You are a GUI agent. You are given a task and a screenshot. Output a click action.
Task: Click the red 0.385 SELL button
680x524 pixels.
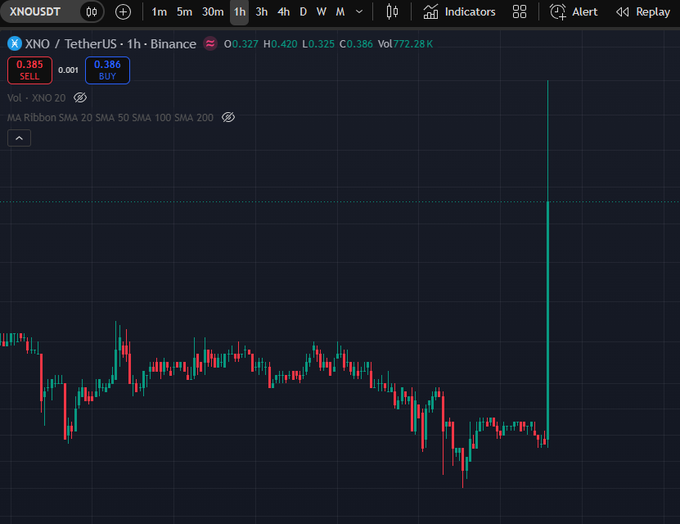[29, 70]
